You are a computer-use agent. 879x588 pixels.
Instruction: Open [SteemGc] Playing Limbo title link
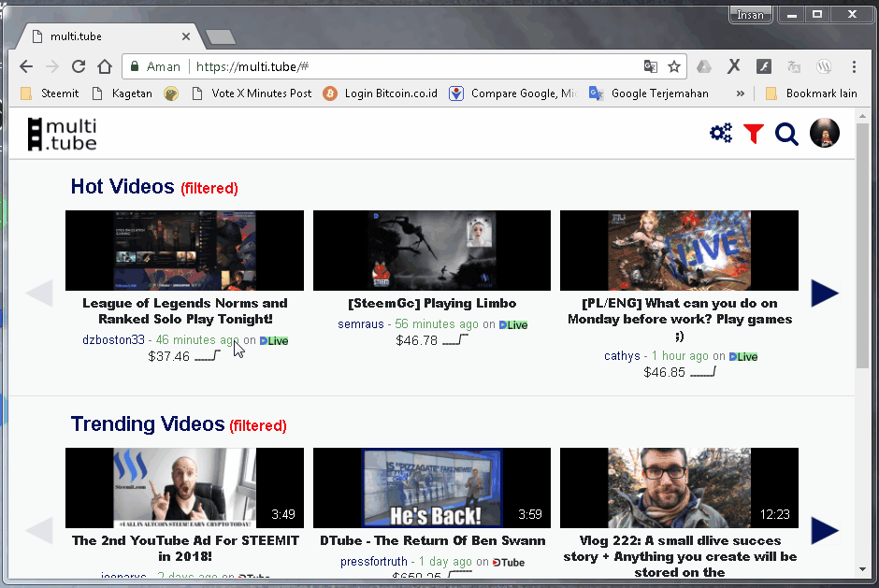pyautogui.click(x=432, y=303)
